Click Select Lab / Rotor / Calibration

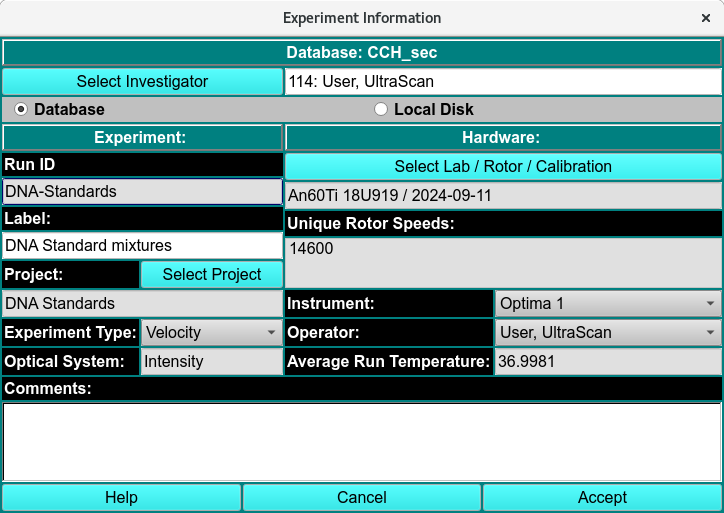pyautogui.click(x=503, y=166)
